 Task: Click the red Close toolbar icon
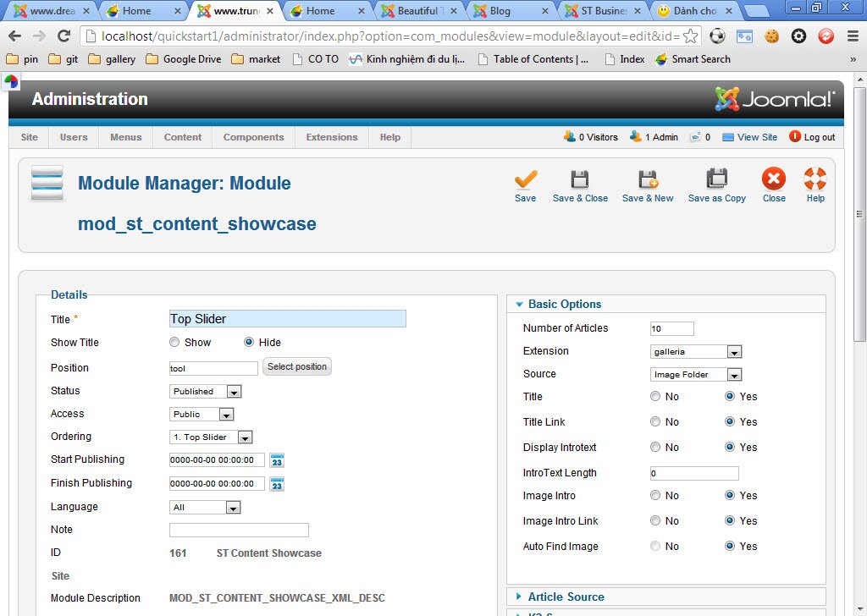[x=773, y=180]
